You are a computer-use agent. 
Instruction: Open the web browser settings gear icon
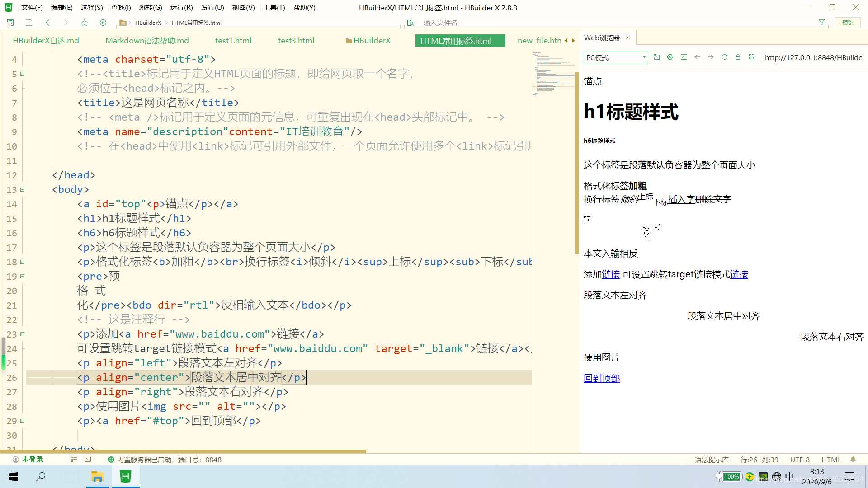(670, 57)
